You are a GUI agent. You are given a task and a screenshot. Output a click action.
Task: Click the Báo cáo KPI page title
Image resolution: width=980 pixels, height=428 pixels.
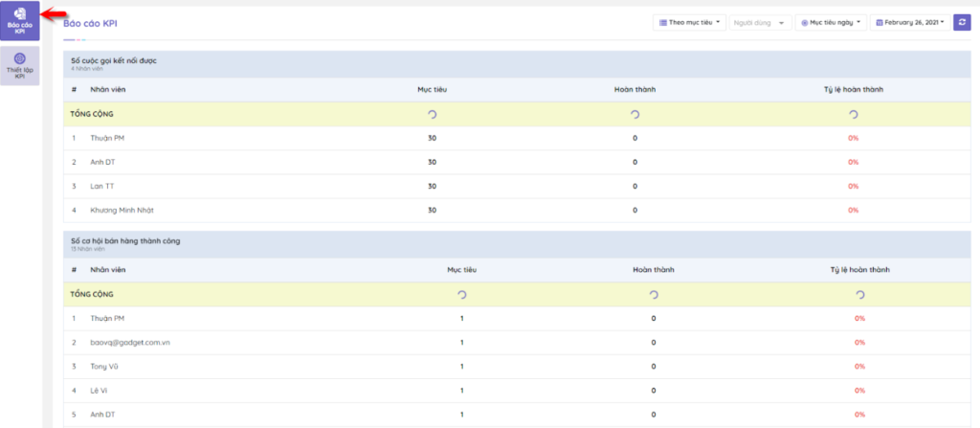click(90, 23)
